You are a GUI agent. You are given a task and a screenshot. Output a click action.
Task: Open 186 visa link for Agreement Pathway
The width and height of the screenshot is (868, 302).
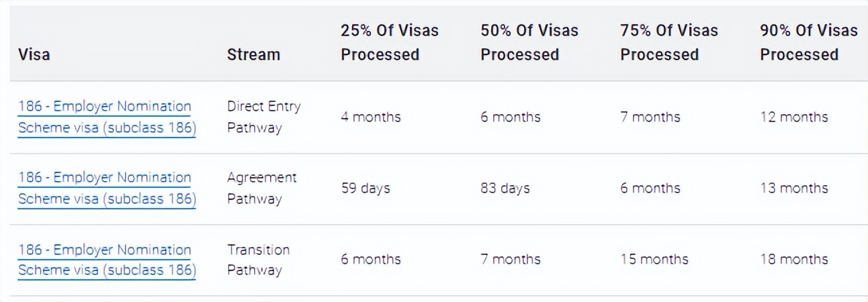pos(107,188)
